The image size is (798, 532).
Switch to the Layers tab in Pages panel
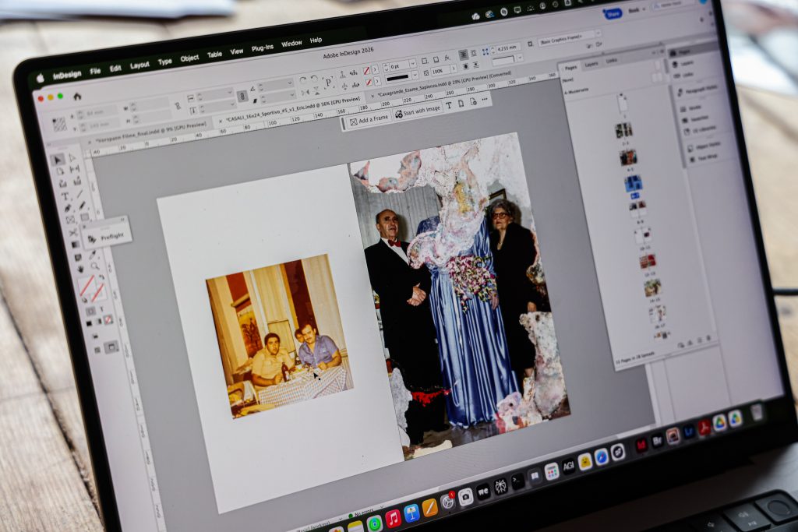pos(591,65)
